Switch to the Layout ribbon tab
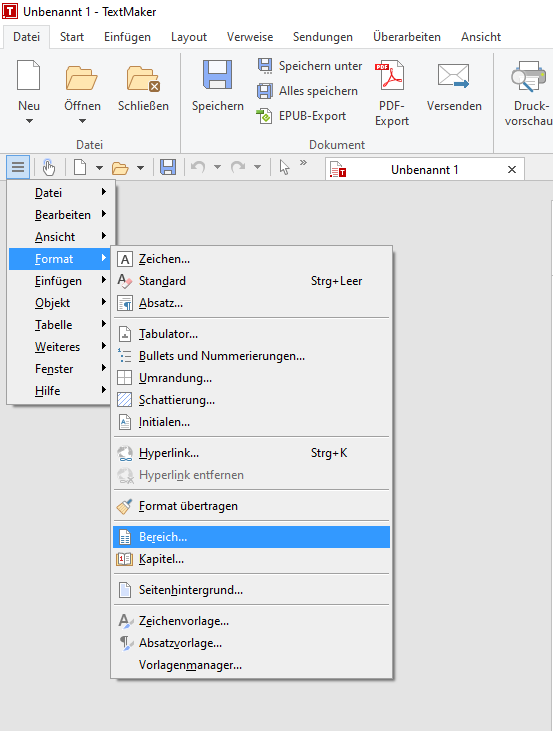Viewport: 553px width, 731px height. point(189,37)
